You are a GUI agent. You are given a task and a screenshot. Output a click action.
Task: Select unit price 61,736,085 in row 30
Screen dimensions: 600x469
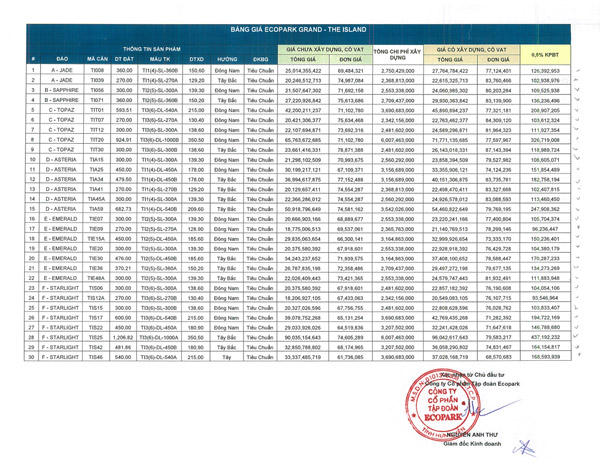[350, 357]
